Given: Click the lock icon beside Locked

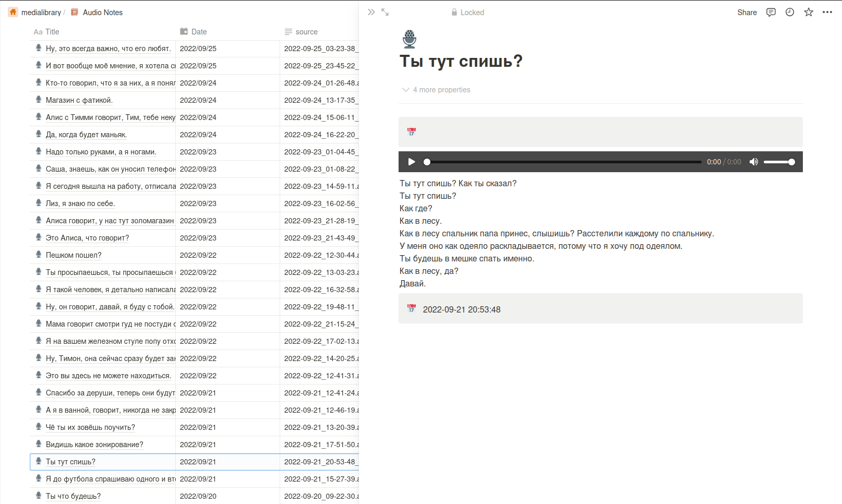Looking at the screenshot, I should [454, 12].
